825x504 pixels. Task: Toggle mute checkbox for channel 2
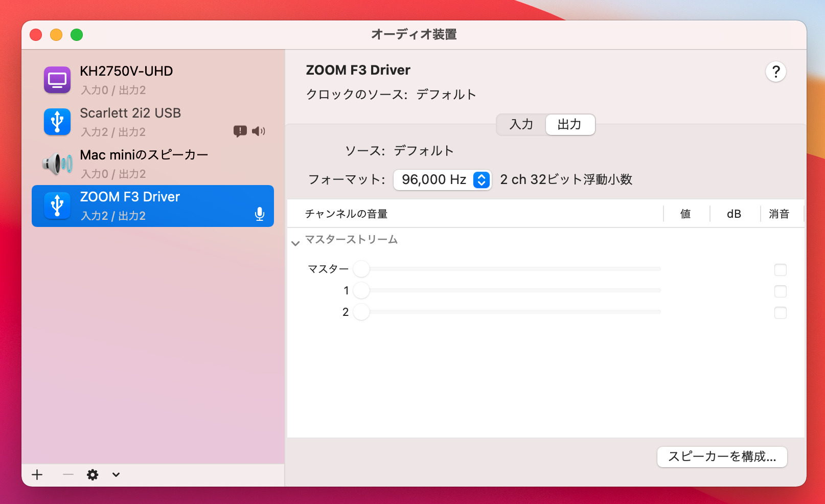pos(781,312)
